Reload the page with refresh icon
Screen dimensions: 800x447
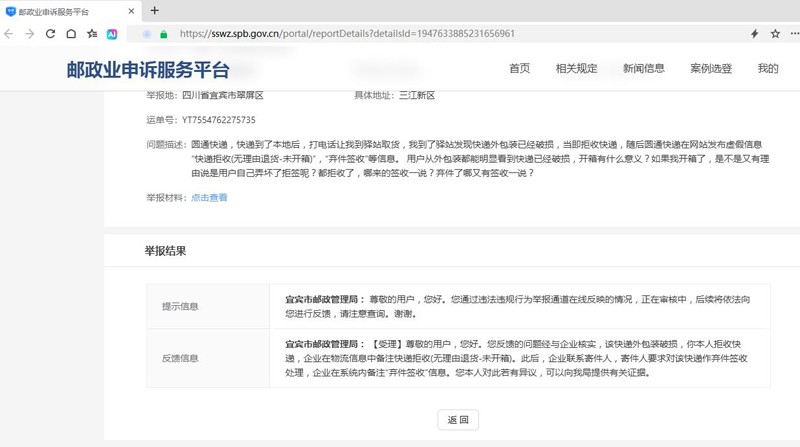[x=50, y=33]
